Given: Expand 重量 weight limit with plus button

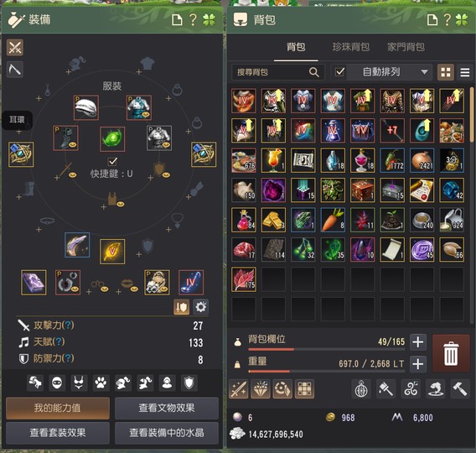Looking at the screenshot, I should point(418,364).
